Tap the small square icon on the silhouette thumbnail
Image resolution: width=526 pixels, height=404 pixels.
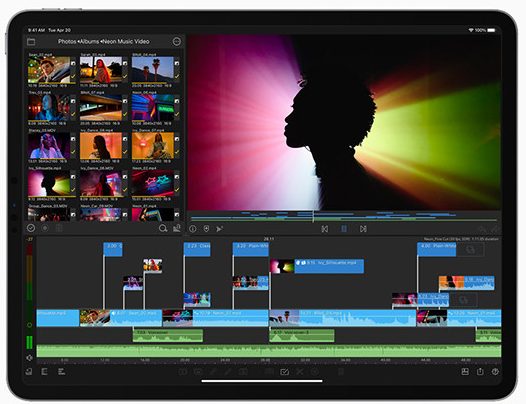pyautogui.click(x=73, y=176)
